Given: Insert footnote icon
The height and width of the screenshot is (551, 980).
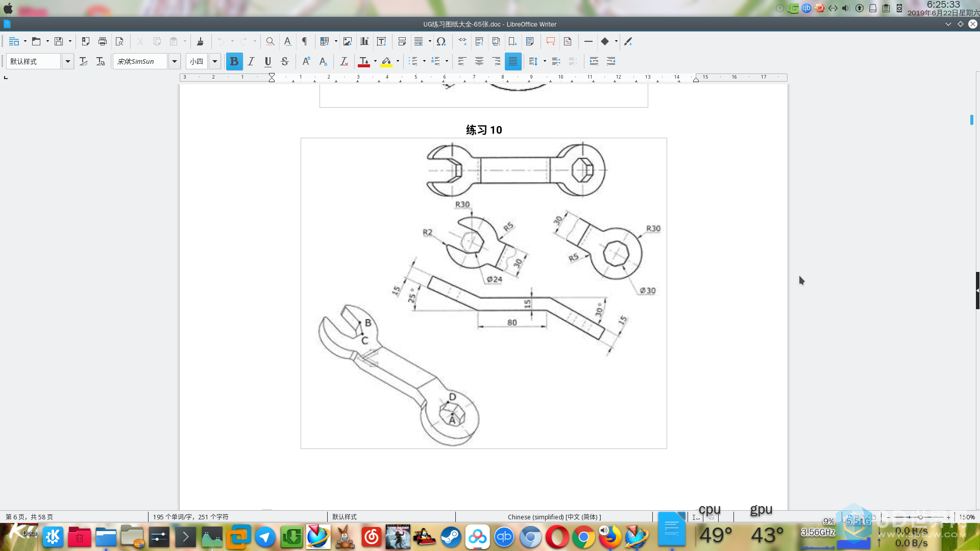Looking at the screenshot, I should tap(479, 41).
